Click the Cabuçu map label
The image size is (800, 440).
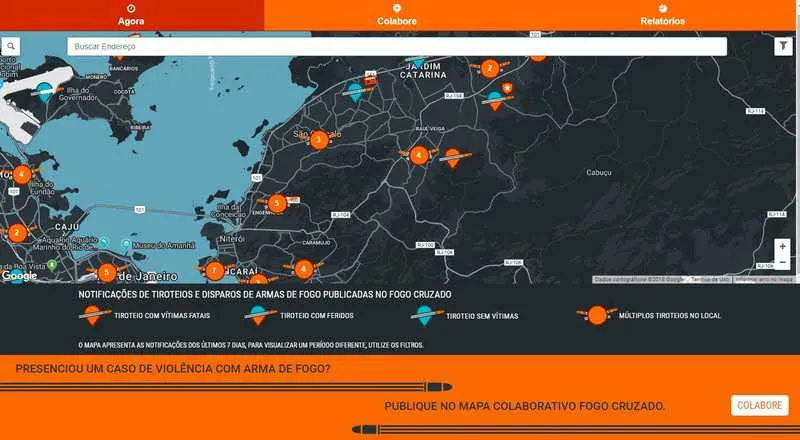(598, 173)
